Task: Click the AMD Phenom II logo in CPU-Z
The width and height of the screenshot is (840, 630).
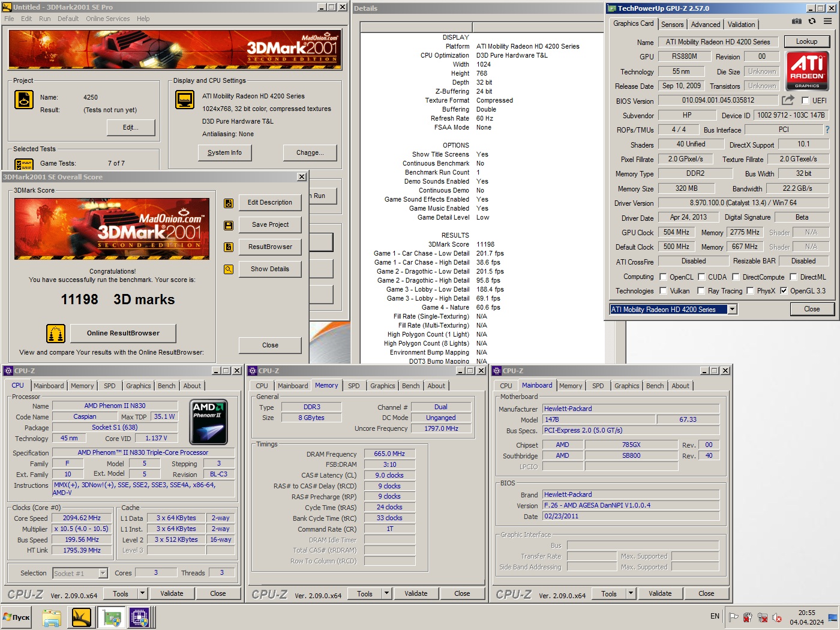Action: [x=209, y=422]
